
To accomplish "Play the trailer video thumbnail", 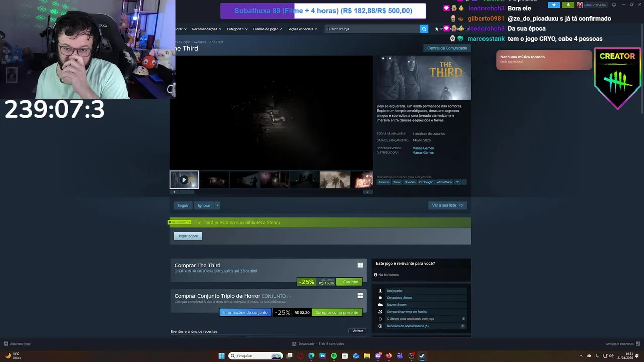I will tap(184, 179).
